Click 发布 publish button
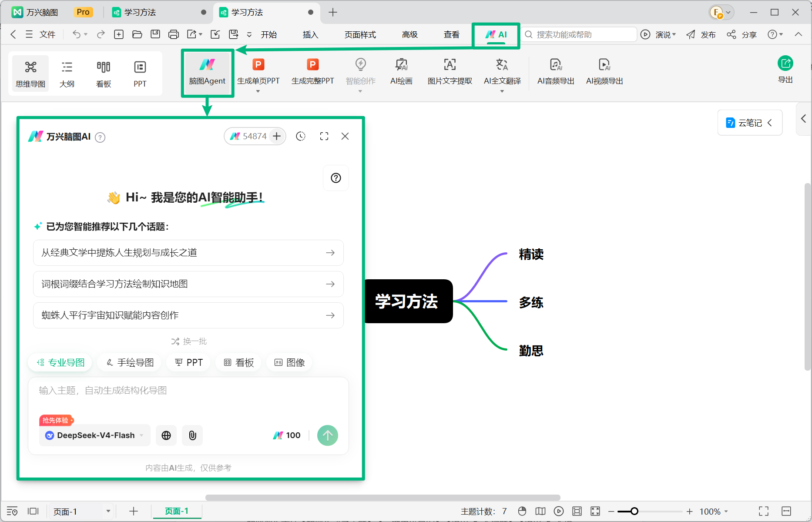The height and width of the screenshot is (522, 812). [x=701, y=34]
